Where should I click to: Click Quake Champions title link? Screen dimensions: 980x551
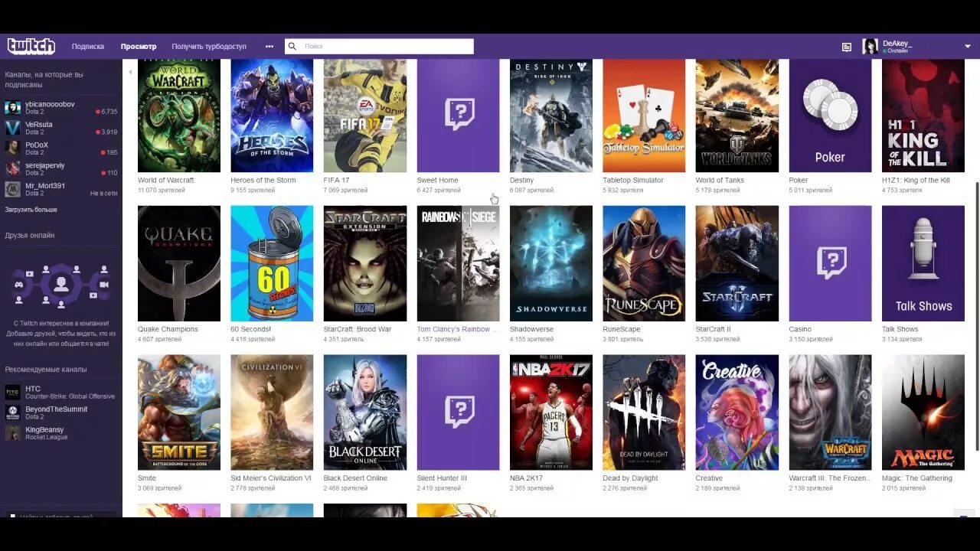coord(168,329)
